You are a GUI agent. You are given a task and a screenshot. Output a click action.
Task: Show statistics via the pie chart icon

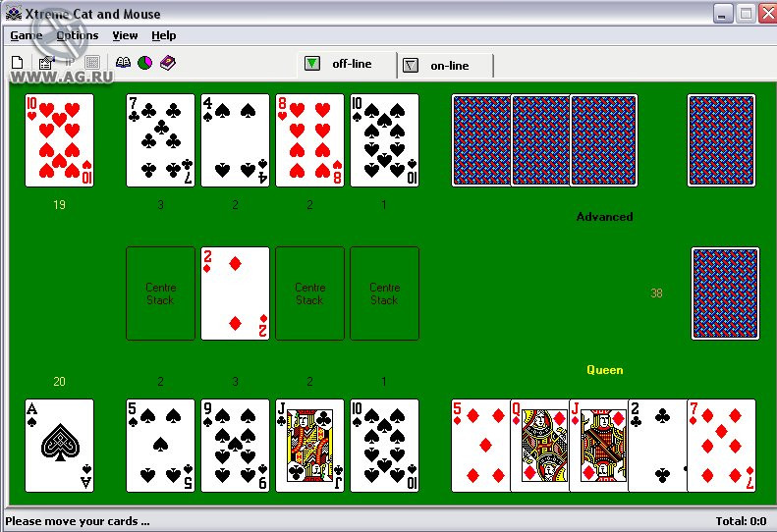point(144,63)
